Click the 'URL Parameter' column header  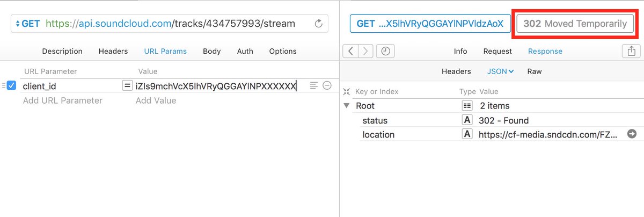tap(50, 71)
